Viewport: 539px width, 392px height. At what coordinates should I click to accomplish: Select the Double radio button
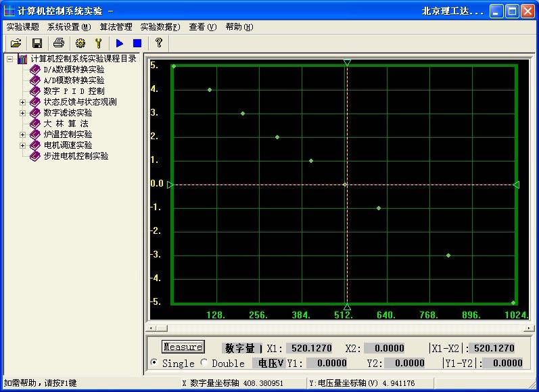pyautogui.click(x=204, y=363)
